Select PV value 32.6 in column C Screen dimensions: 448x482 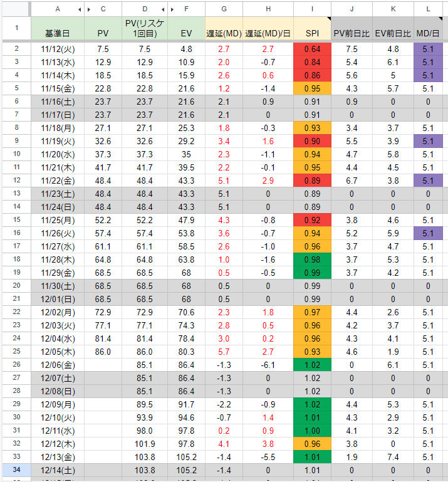pyautogui.click(x=103, y=142)
